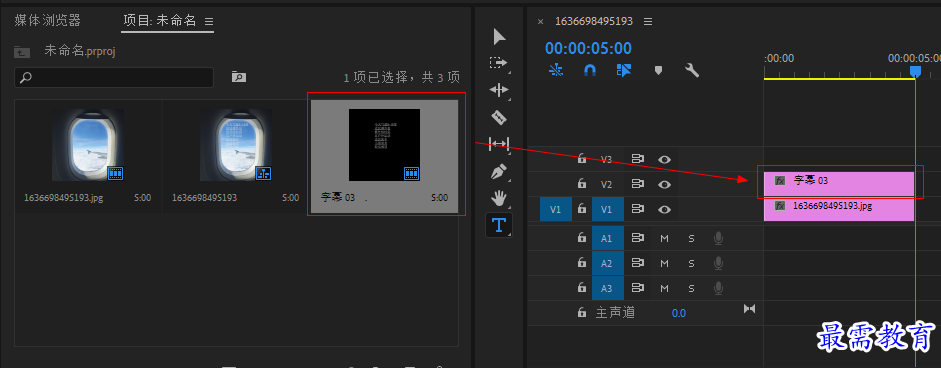This screenshot has width=941, height=368.
Task: Toggle lock on 主声道 track
Action: pos(581,313)
